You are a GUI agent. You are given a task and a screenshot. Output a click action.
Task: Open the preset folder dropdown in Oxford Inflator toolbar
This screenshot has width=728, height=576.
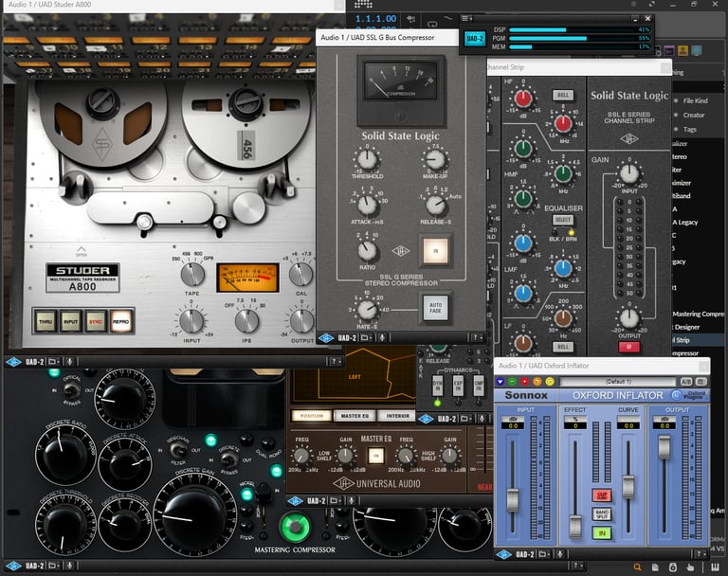(545, 554)
